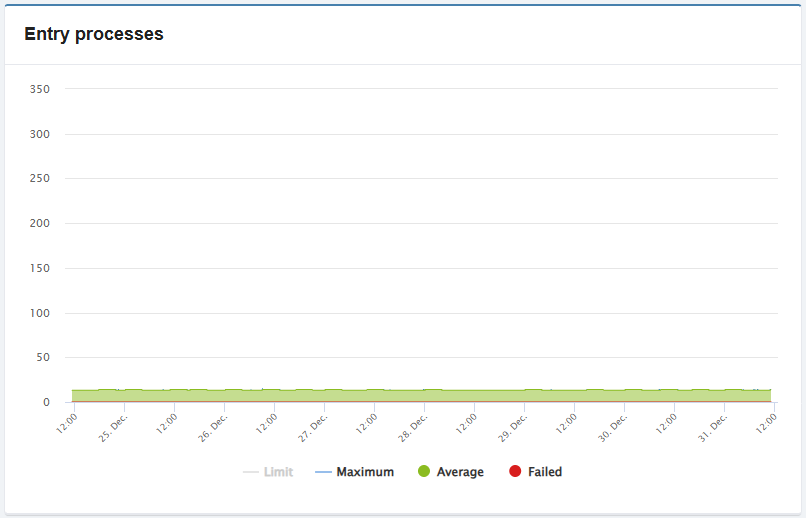Click the green Average legend dot
Viewport: 806px width, 518px height.
(x=424, y=472)
